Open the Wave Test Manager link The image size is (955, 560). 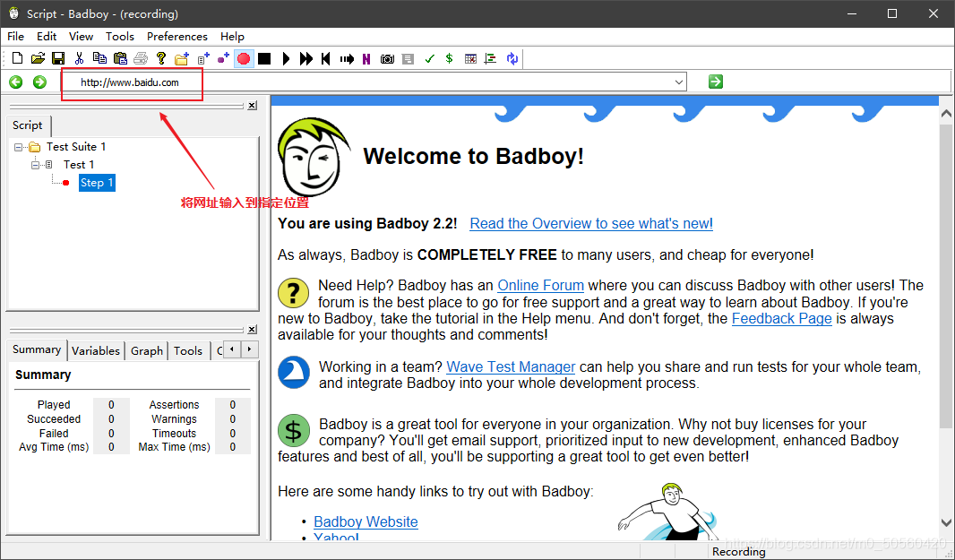click(x=511, y=366)
